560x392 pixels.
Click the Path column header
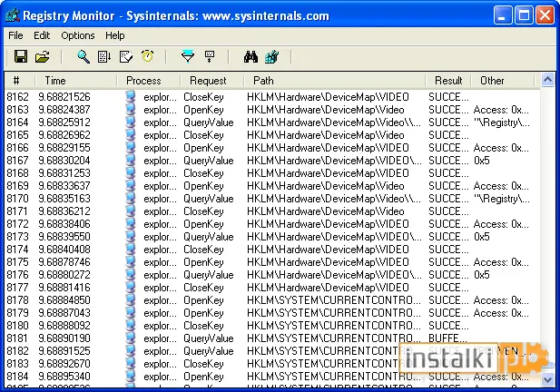click(335, 81)
